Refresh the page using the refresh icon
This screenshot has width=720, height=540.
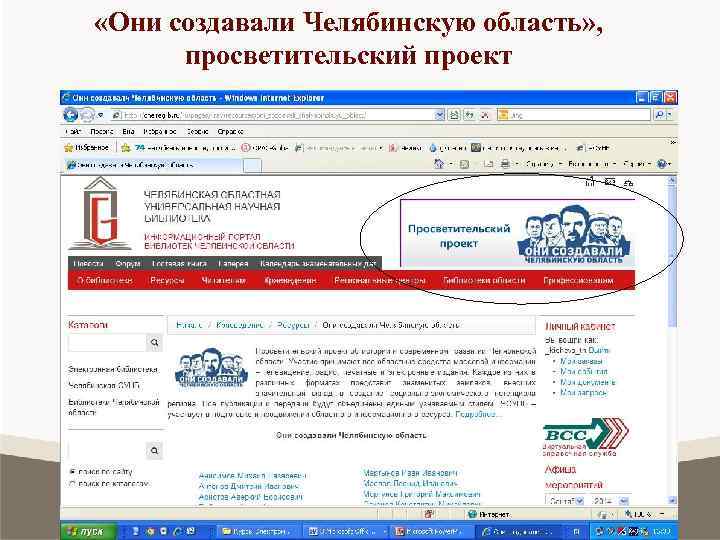(x=469, y=115)
